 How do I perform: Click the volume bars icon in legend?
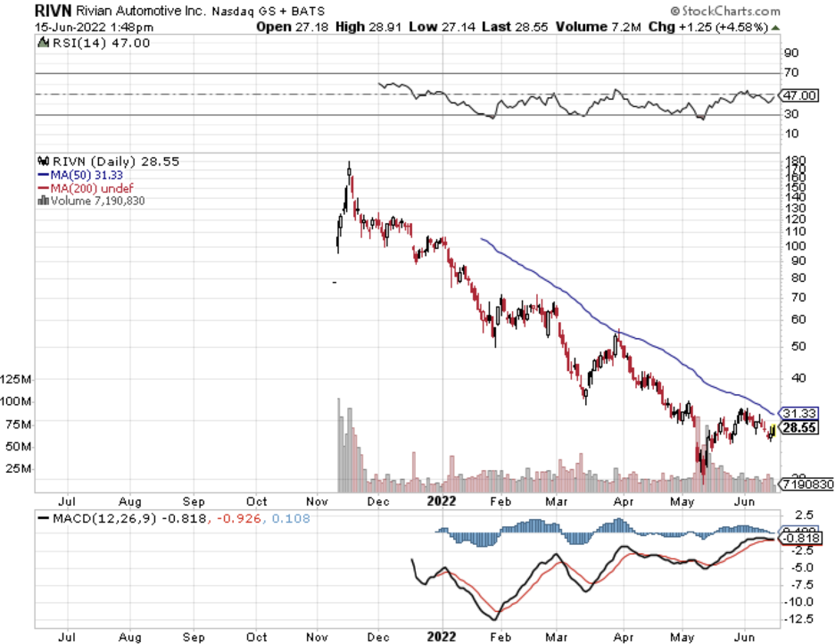point(41,201)
